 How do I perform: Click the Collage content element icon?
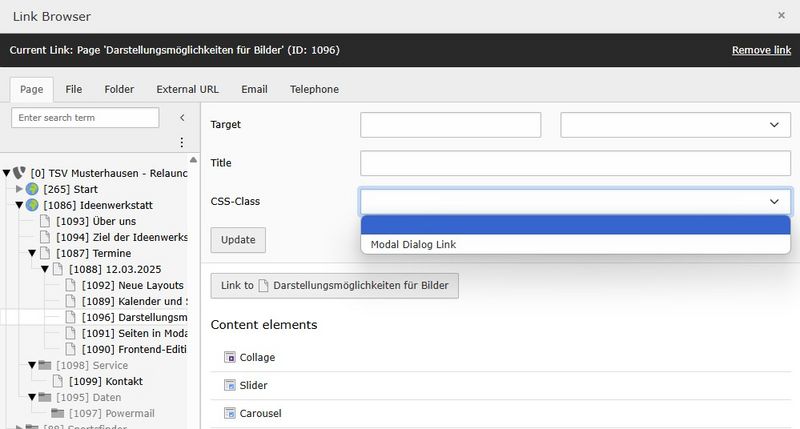(x=229, y=357)
